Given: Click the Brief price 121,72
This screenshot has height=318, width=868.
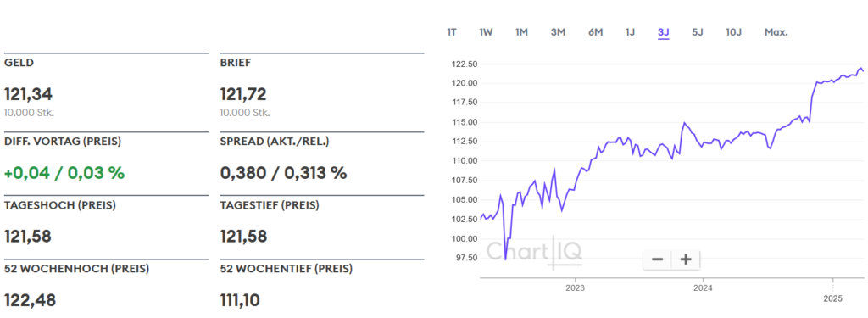Looking at the screenshot, I should tap(244, 94).
